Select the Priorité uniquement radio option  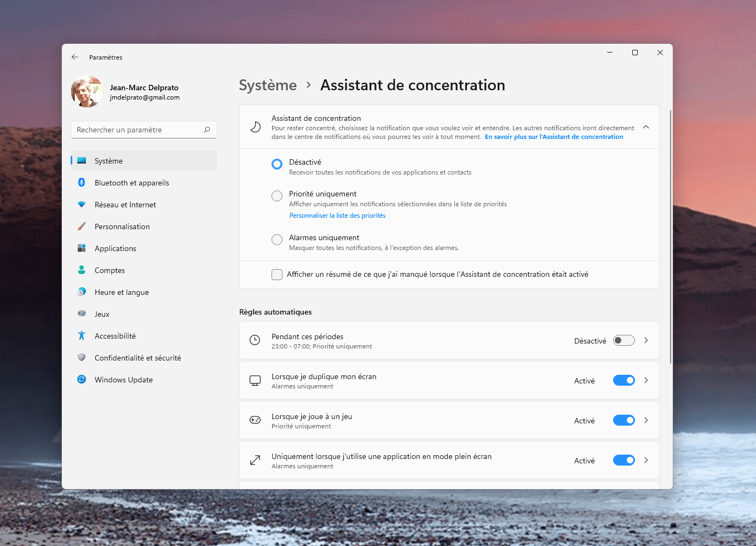pos(277,196)
